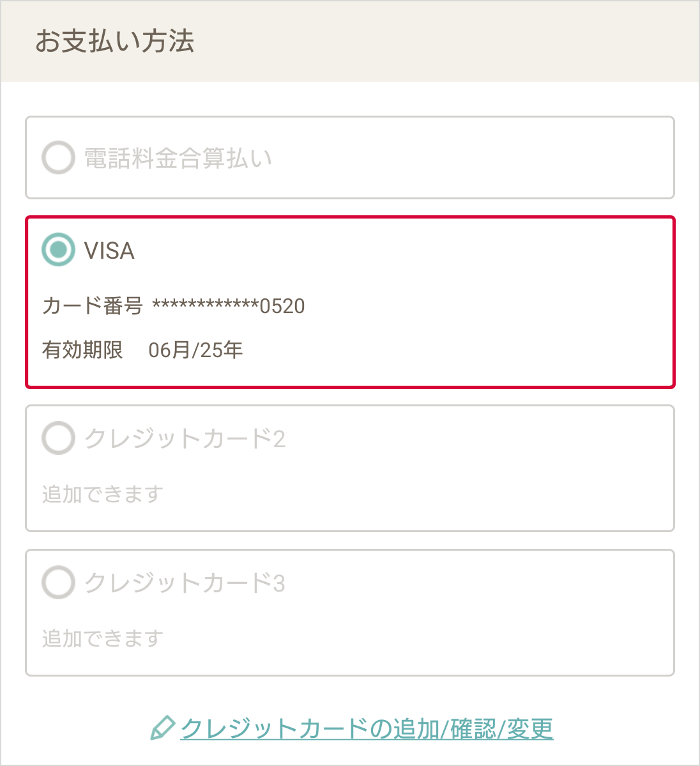Click empty header bar right of お支払い方法
Viewport: 700px width, 766px height.
pyautogui.click(x=447, y=41)
